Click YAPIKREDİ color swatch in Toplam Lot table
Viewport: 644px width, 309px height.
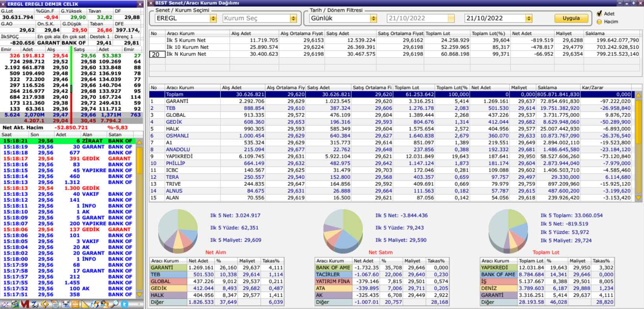[x=499, y=268]
